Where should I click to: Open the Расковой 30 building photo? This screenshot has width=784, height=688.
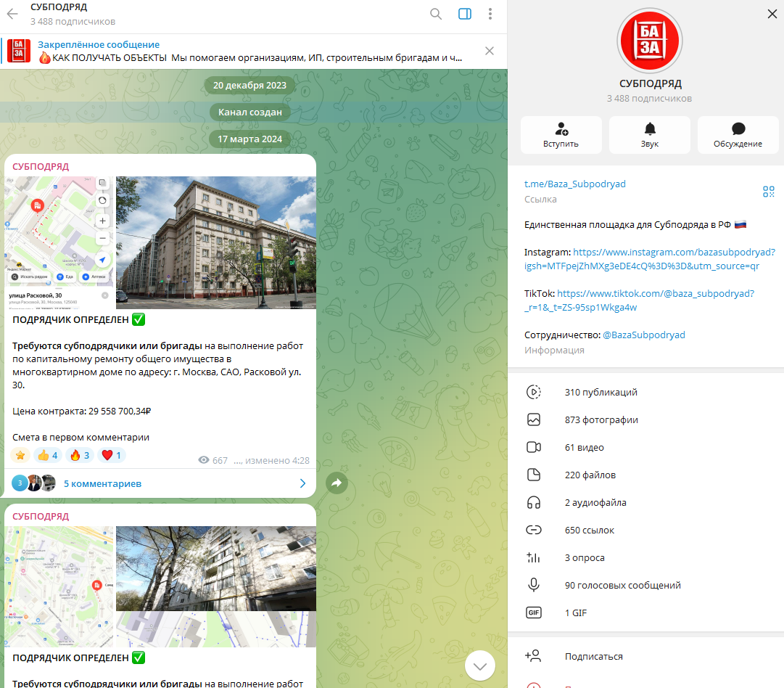pyautogui.click(x=216, y=242)
